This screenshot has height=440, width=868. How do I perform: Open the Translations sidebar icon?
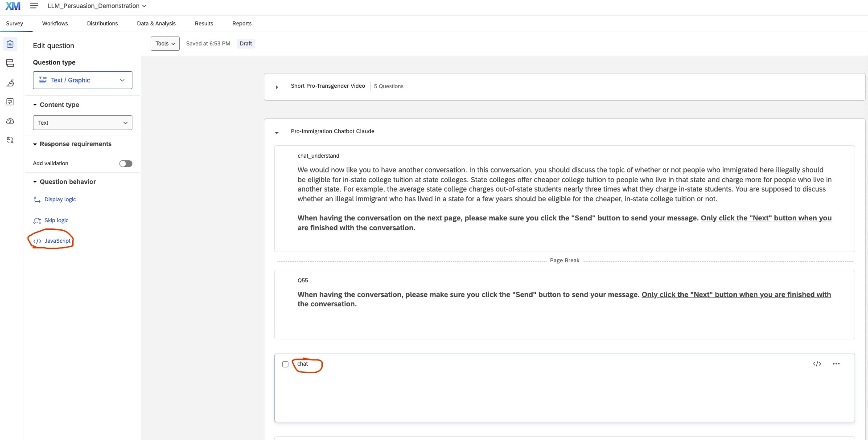(10, 140)
